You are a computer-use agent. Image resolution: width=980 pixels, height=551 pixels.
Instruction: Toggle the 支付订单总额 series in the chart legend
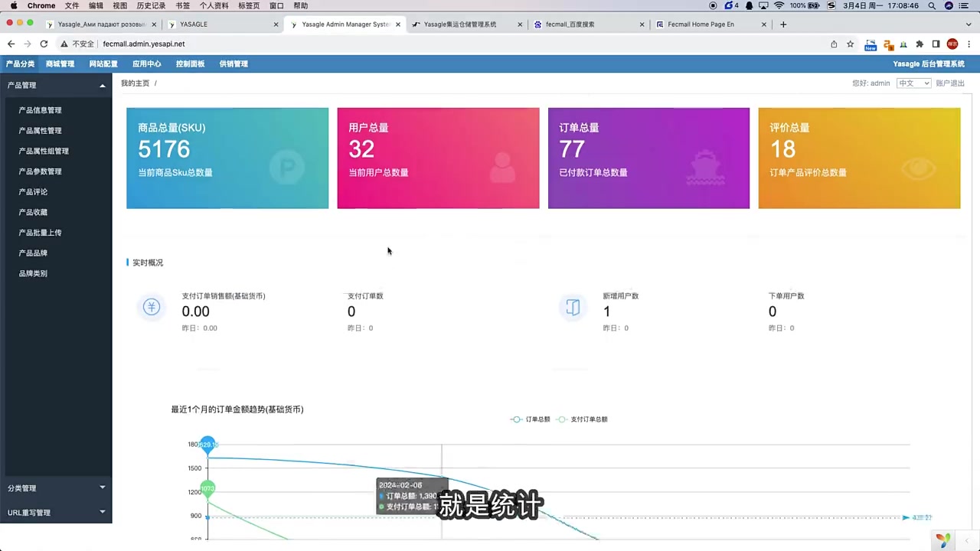(582, 419)
